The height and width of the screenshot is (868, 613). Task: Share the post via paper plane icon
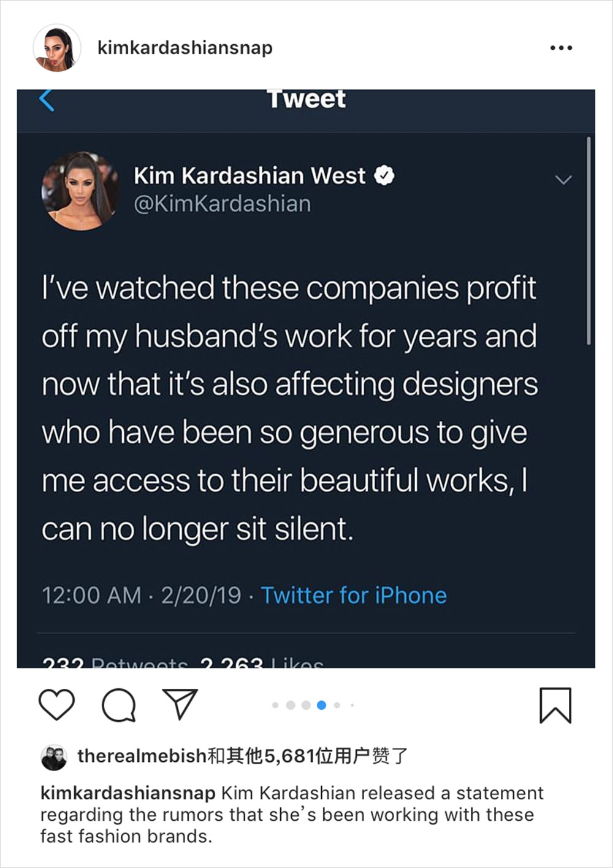(180, 704)
